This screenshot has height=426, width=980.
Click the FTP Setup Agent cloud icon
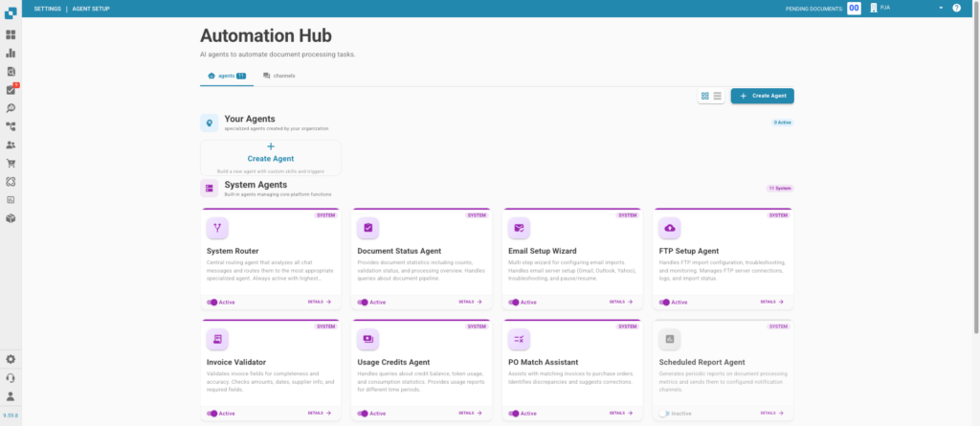(x=670, y=228)
